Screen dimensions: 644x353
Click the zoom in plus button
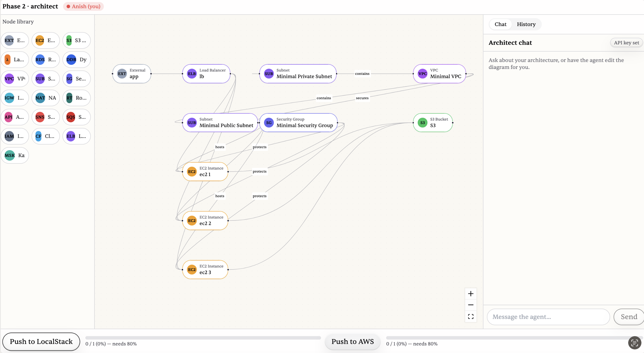tap(471, 294)
